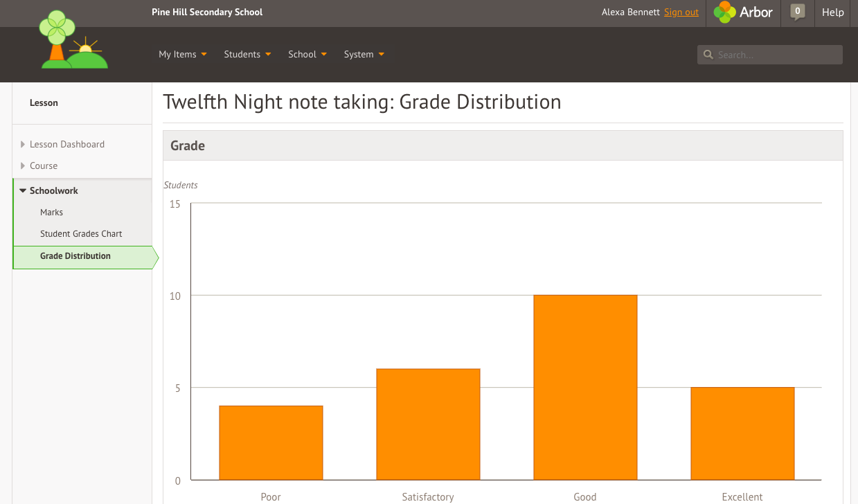
Task: Click the Arbor logo icon
Action: (725, 12)
